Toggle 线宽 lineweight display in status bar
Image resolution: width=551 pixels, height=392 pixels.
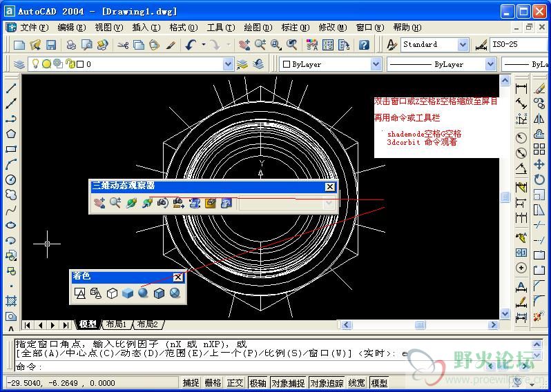click(356, 383)
